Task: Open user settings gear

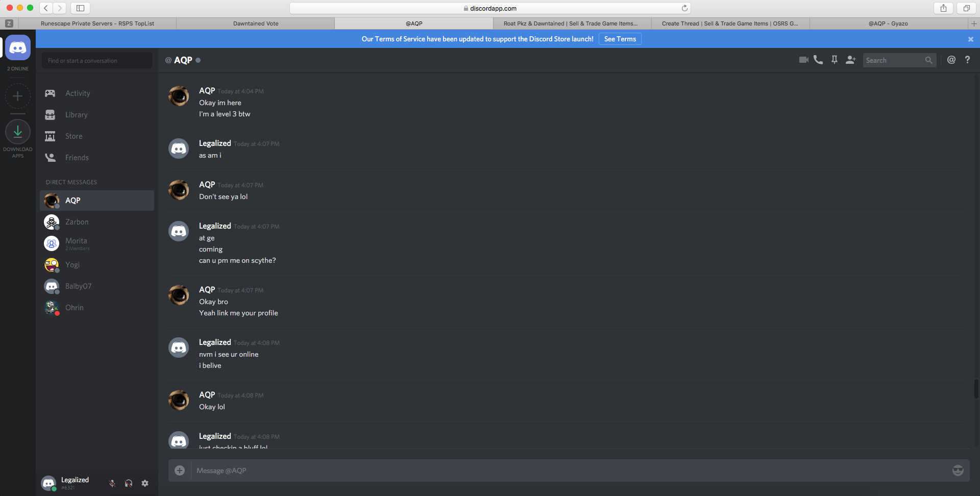Action: point(145,483)
